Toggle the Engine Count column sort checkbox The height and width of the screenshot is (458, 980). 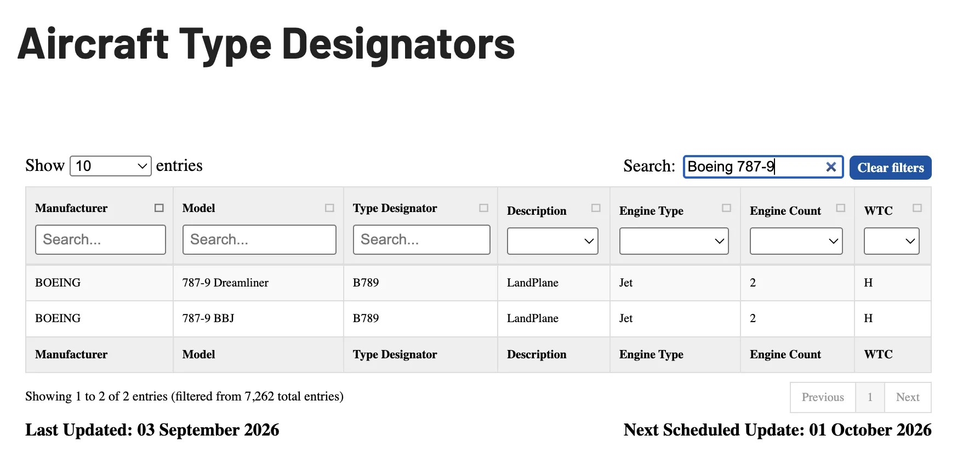click(x=840, y=208)
